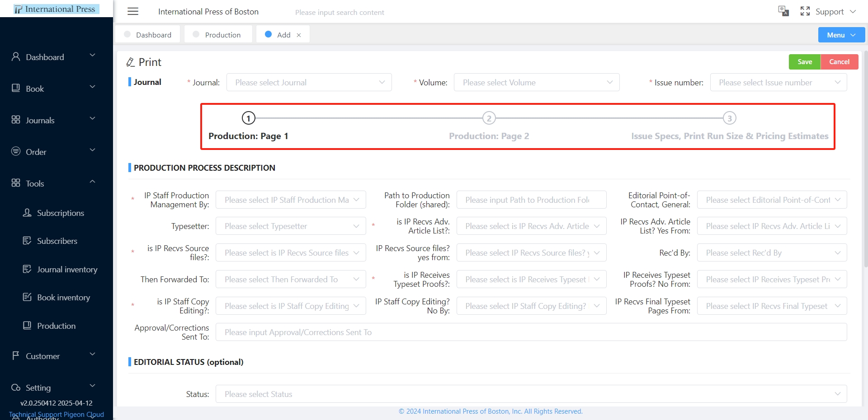Open the Rec'd By dropdown

(772, 252)
